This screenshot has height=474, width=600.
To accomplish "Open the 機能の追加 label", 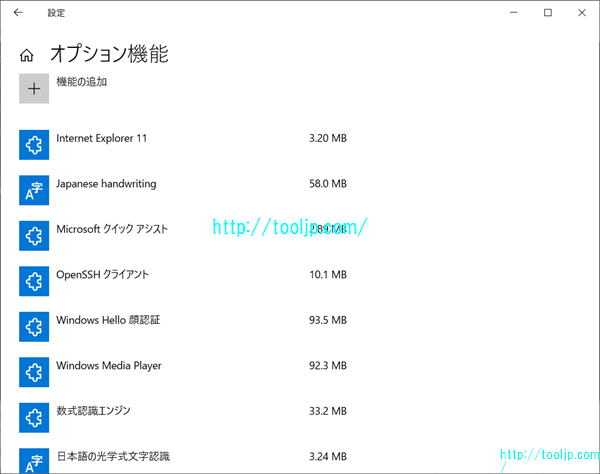I will (82, 82).
